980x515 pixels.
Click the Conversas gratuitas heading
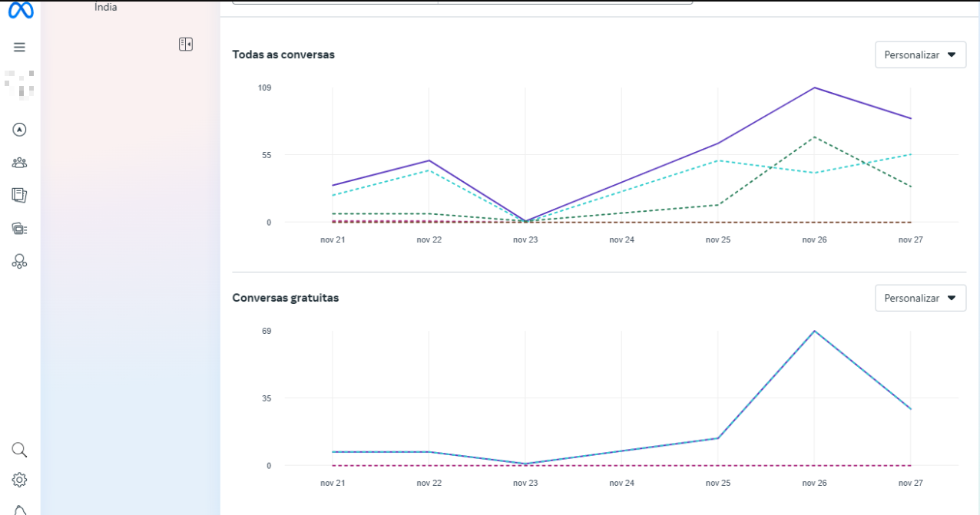[286, 298]
